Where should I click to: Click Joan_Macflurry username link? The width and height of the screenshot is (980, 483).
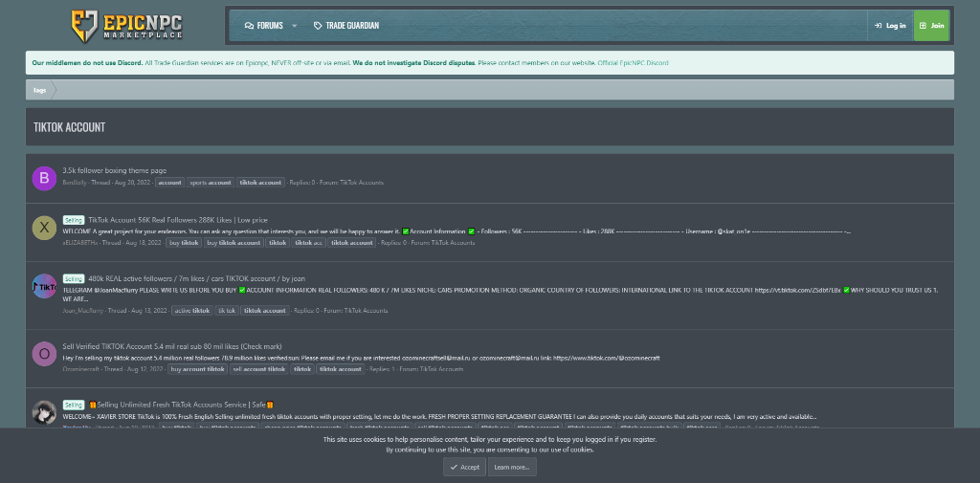(x=83, y=311)
